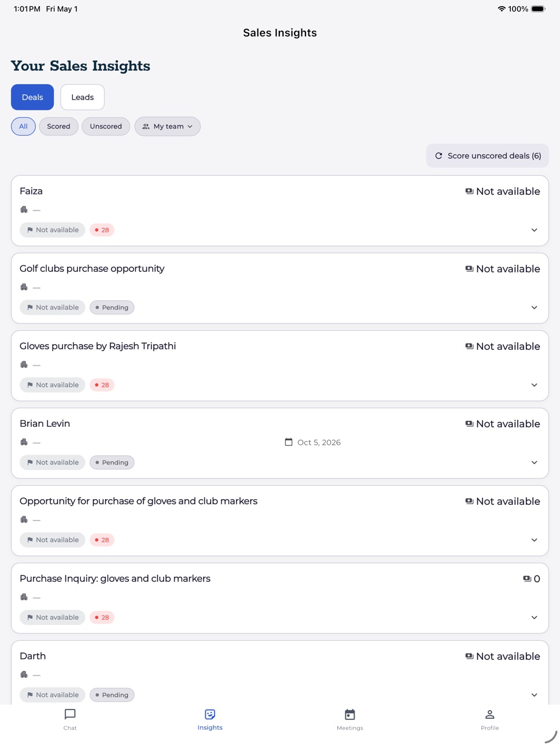
Task: Click building icon on Gloves purchase by Rajesh card
Action: pyautogui.click(x=24, y=365)
